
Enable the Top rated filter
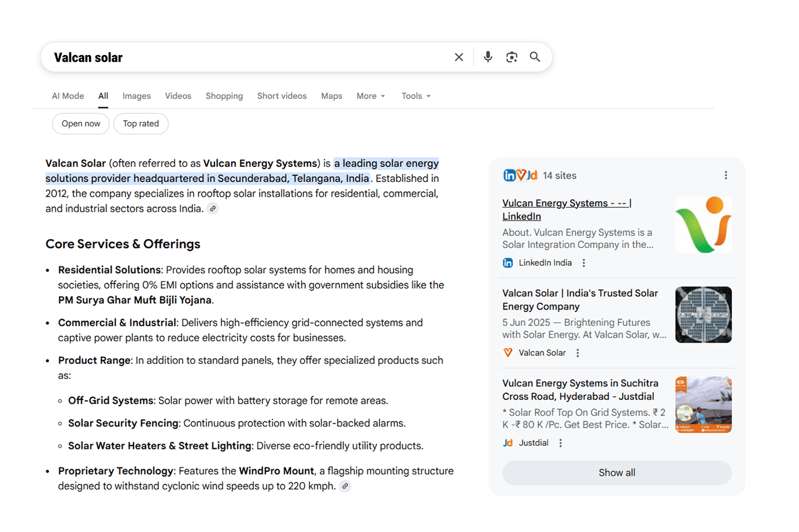(140, 123)
